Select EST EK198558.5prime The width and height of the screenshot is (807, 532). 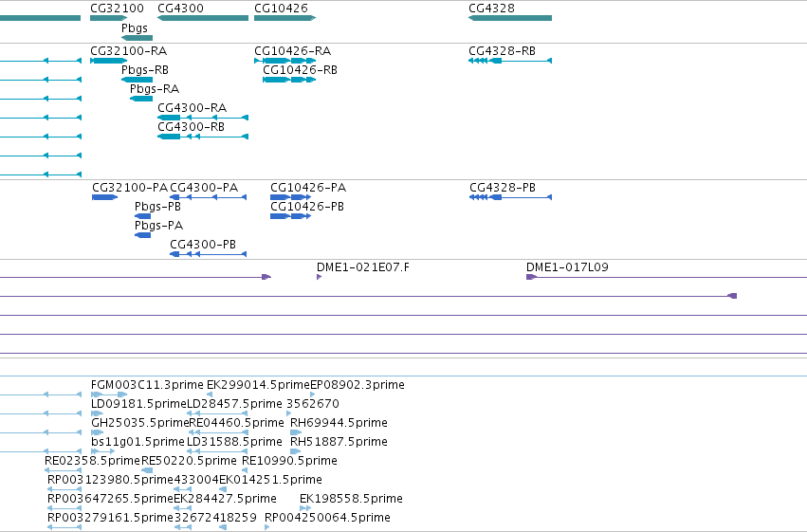click(x=305, y=508)
